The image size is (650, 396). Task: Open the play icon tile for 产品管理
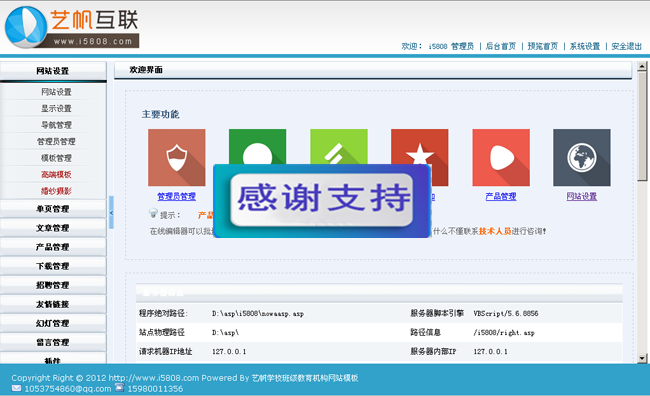coord(501,158)
